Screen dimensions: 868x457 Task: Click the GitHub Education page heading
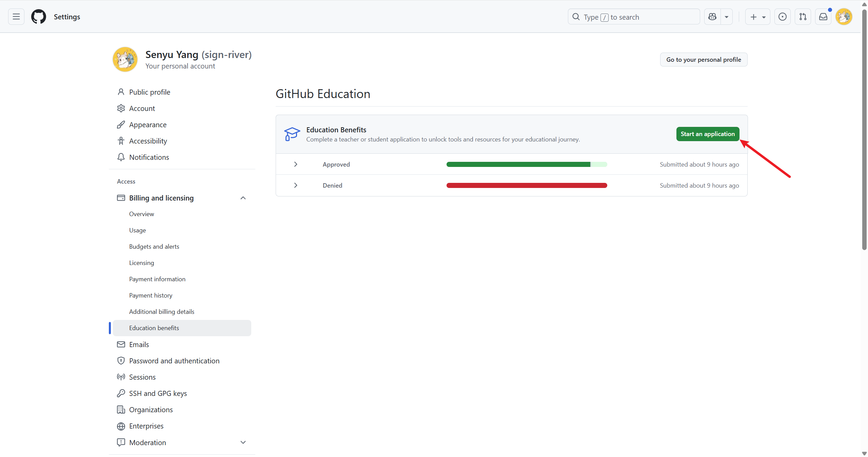tap(323, 94)
